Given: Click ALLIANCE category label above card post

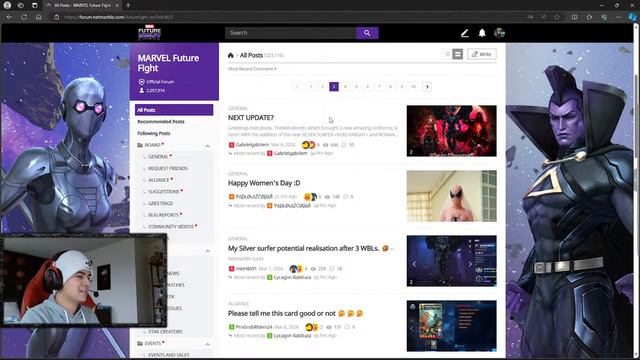Looking at the screenshot, I should point(238,304).
